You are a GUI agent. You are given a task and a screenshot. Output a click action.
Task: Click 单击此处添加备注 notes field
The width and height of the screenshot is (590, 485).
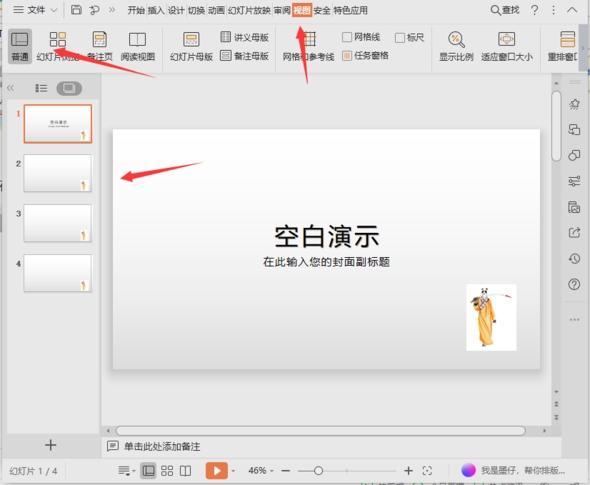tap(162, 447)
